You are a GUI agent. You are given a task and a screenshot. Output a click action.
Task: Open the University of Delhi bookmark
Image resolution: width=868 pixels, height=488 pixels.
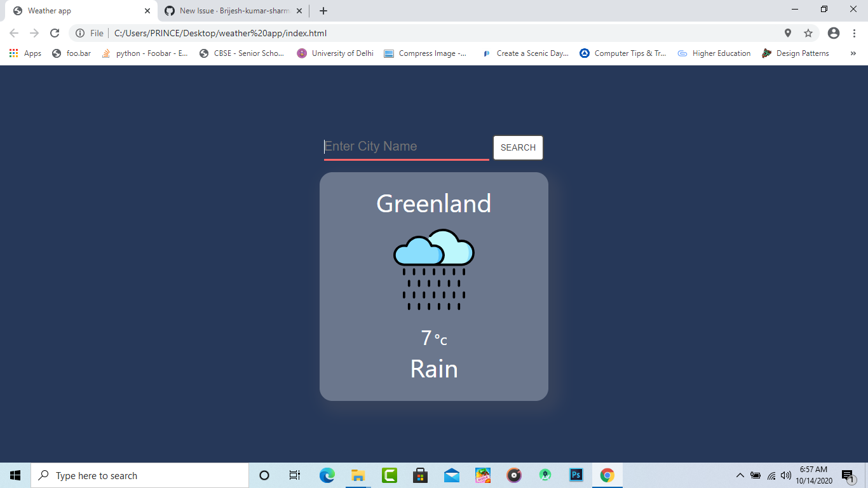335,53
